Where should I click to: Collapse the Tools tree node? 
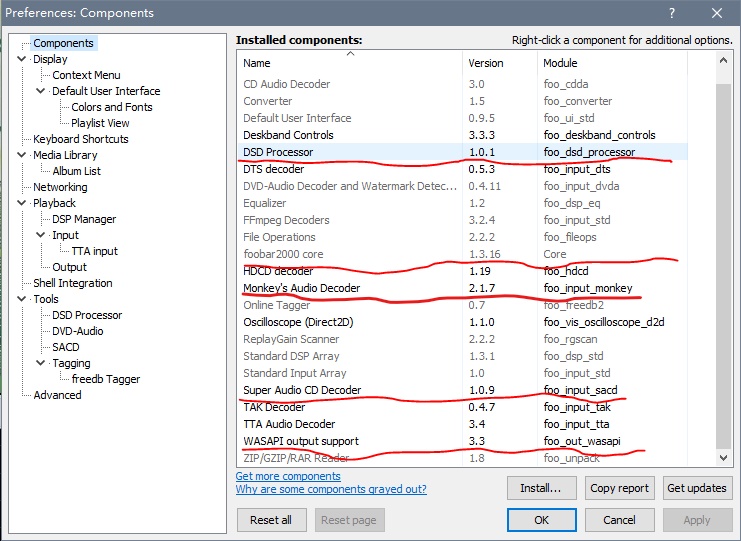22,299
